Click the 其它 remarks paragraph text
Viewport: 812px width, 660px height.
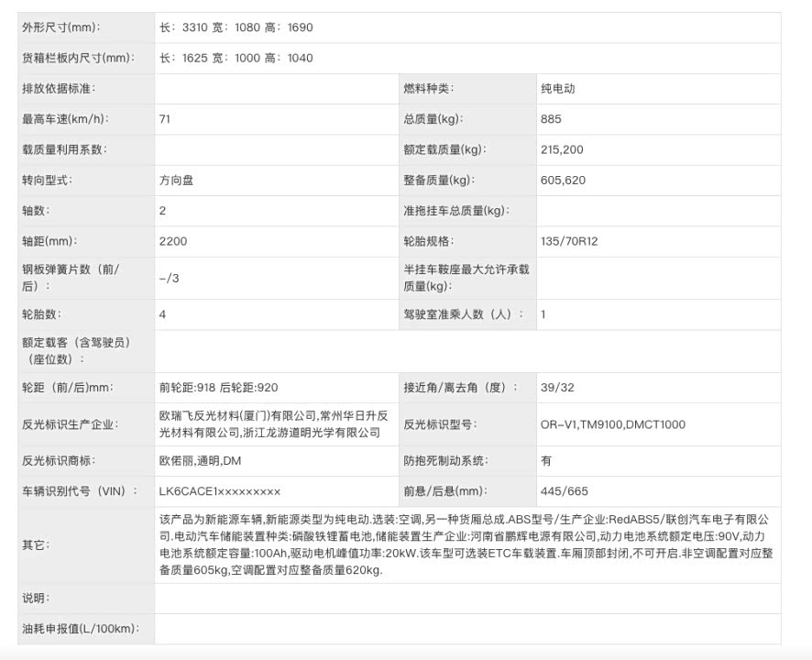(x=466, y=544)
